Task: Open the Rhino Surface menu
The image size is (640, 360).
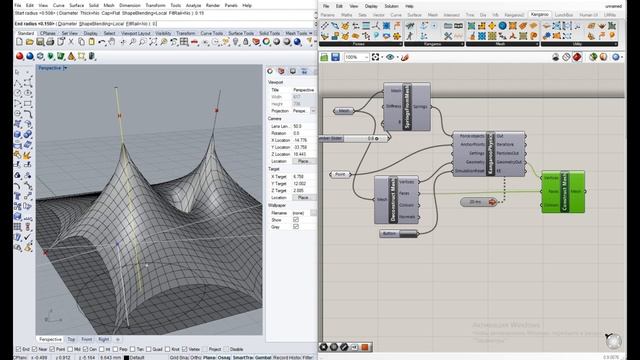Action: (76, 5)
